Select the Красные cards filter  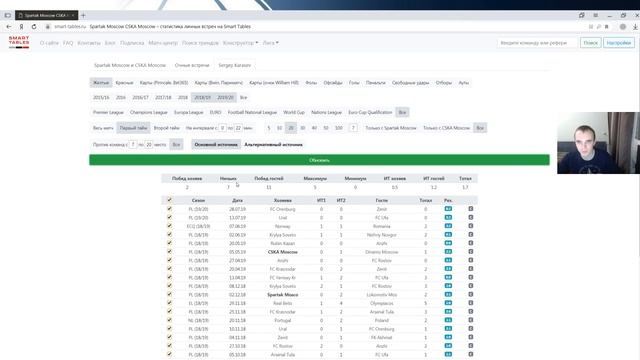[124, 83]
